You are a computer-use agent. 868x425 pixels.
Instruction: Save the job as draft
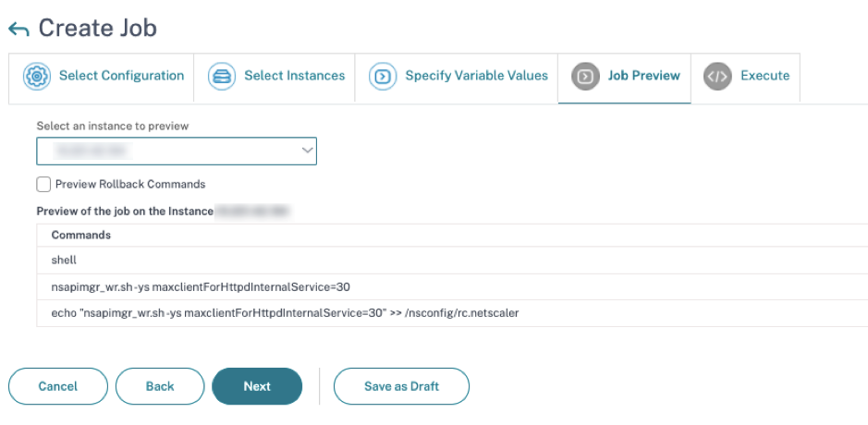[x=401, y=386]
